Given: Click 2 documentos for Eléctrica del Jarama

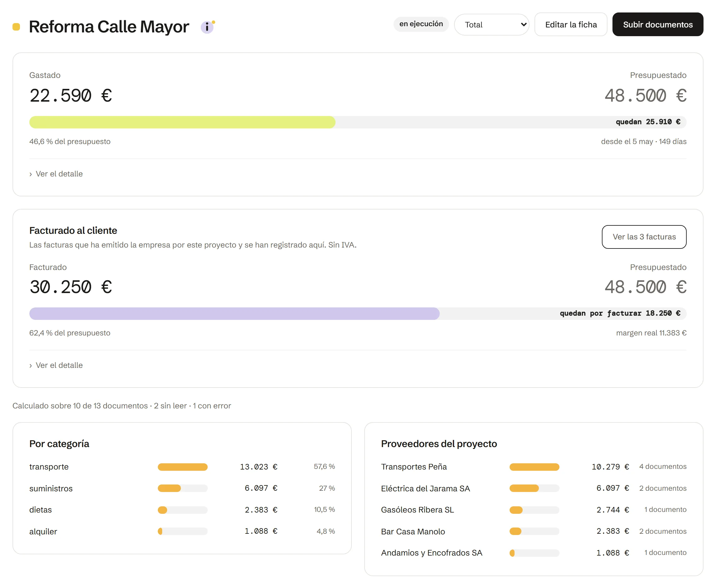Looking at the screenshot, I should coord(663,489).
